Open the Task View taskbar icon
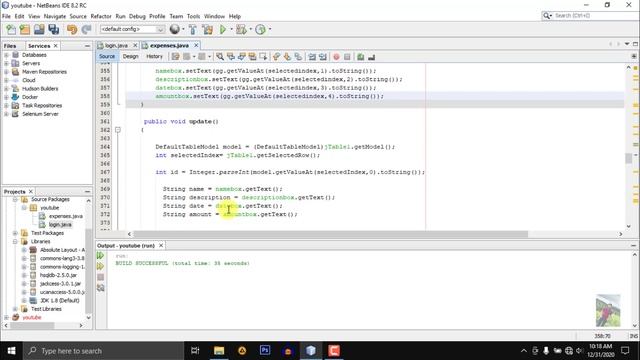The width and height of the screenshot is (640, 360). click(x=195, y=351)
